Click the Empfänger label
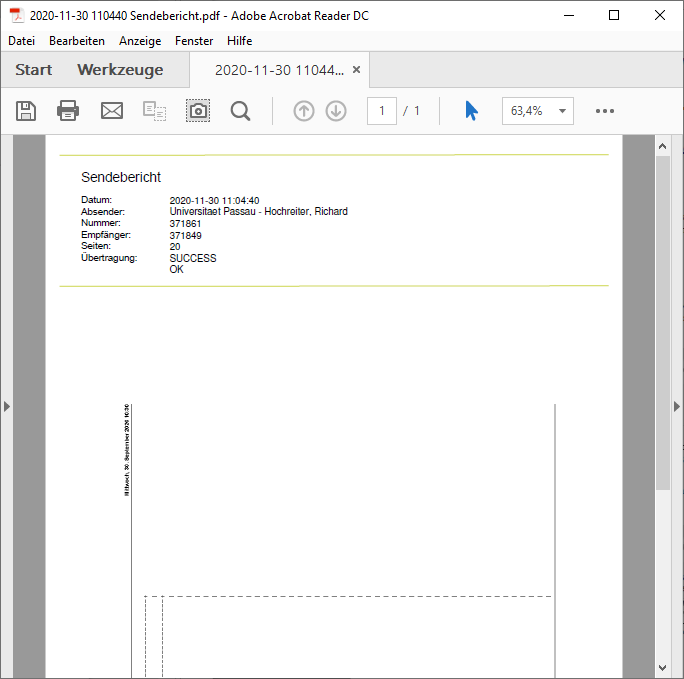Viewport: 684px width, 679px height. pos(106,235)
